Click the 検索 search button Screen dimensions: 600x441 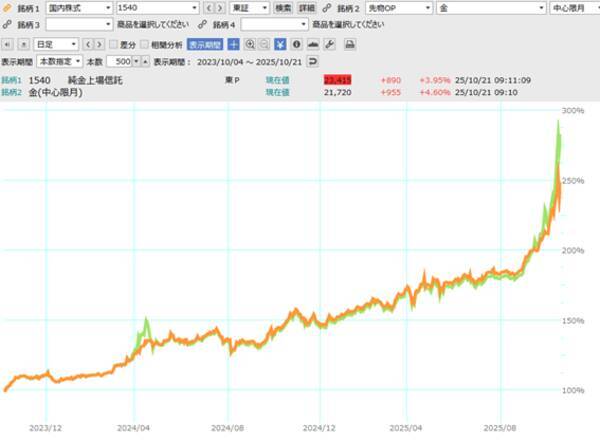283,8
